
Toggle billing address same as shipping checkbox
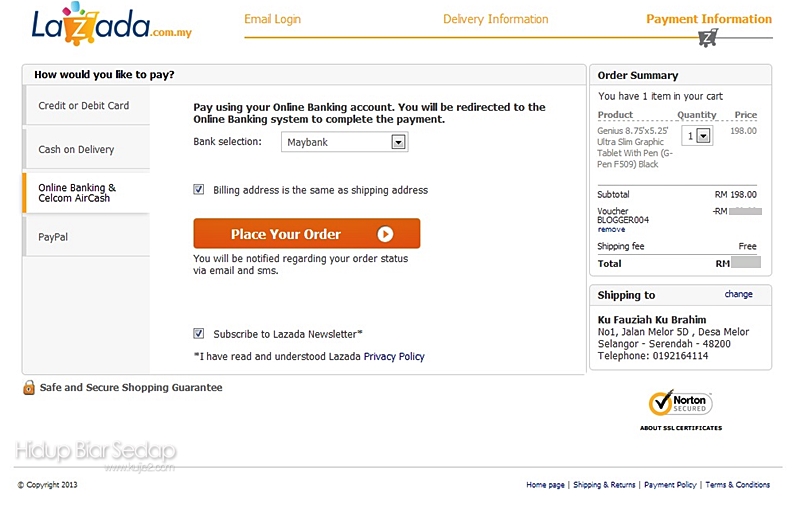[199, 189]
